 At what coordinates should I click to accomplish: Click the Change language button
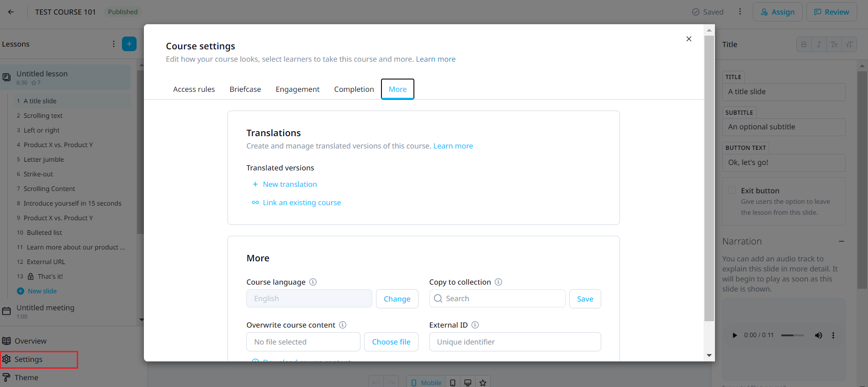pyautogui.click(x=397, y=299)
